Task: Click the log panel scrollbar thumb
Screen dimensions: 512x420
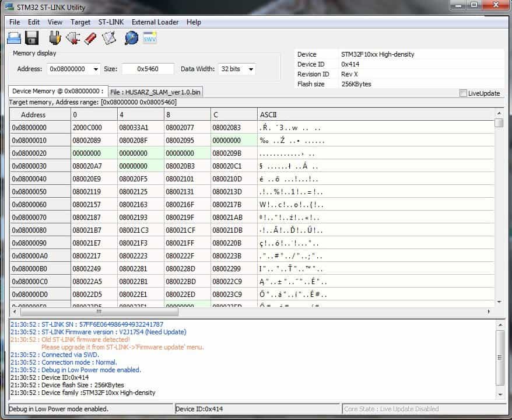Action: click(x=500, y=358)
